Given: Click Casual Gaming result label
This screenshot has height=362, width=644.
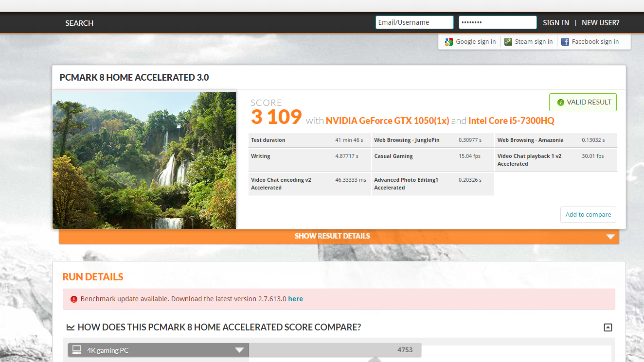Looking at the screenshot, I should [394, 156].
